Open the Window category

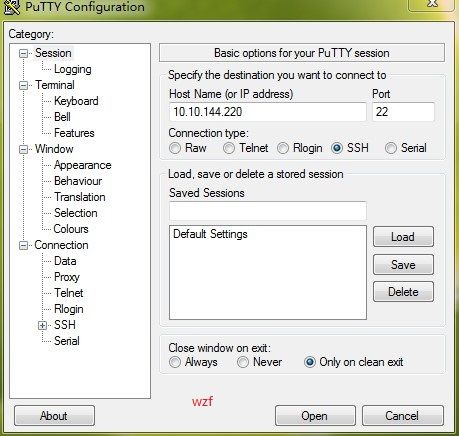tap(54, 149)
